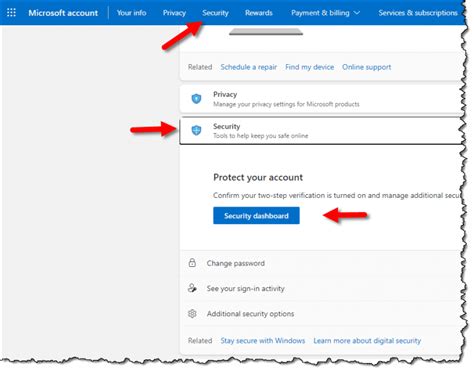Click the Stay secure with Windows link
The height and width of the screenshot is (371, 474).
[x=263, y=341]
